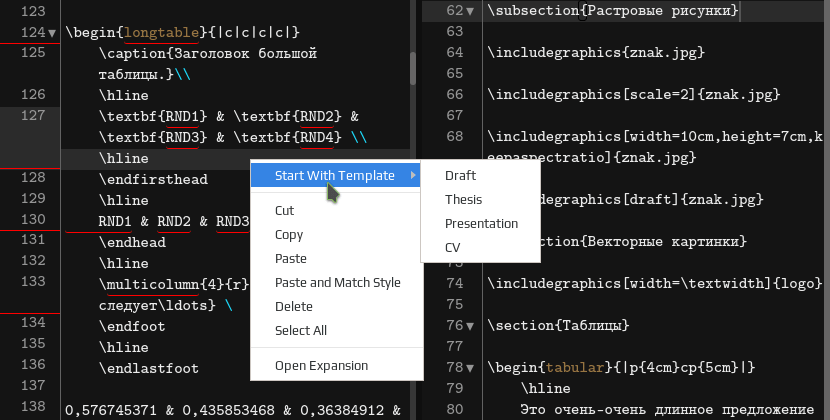Click \section{Таблицы} in right editor
Screen dimensions: 830x420
point(558,325)
